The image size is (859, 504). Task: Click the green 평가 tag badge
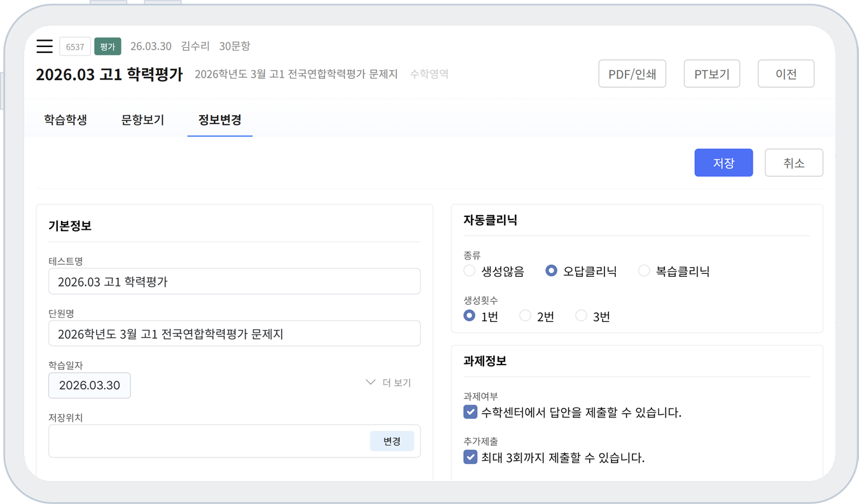[x=108, y=46]
